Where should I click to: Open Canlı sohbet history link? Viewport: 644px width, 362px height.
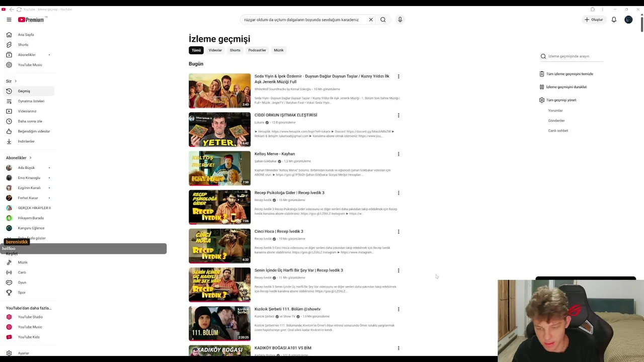click(x=558, y=131)
